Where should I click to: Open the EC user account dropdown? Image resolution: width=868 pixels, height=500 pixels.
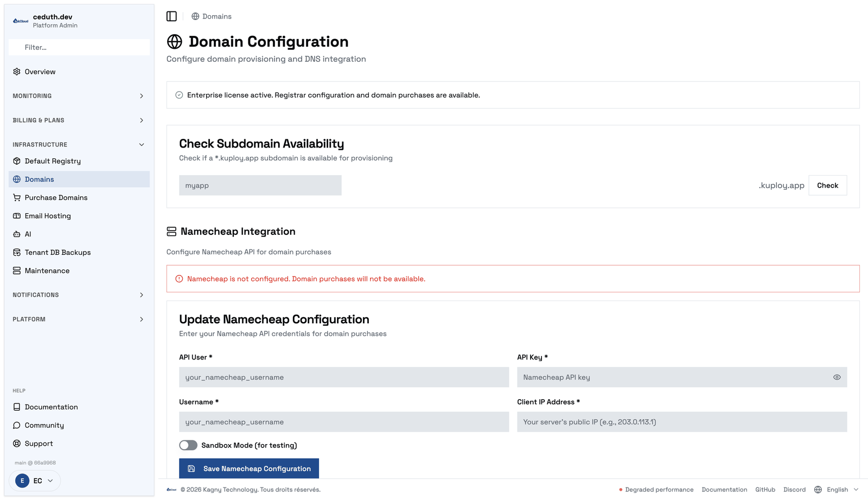pyautogui.click(x=35, y=480)
